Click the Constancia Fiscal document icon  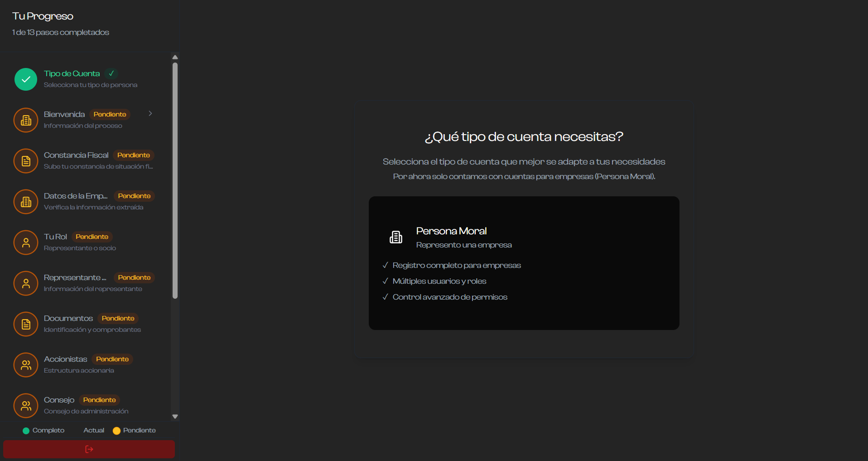(26, 161)
